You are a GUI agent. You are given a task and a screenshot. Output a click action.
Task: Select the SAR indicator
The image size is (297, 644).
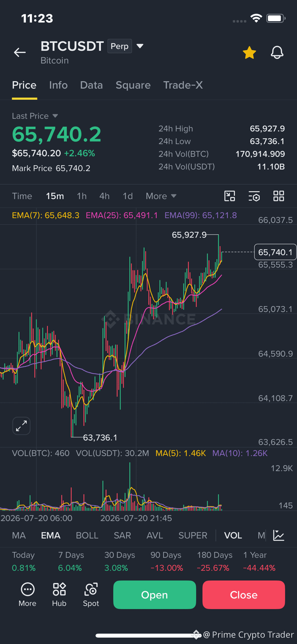coord(122,536)
